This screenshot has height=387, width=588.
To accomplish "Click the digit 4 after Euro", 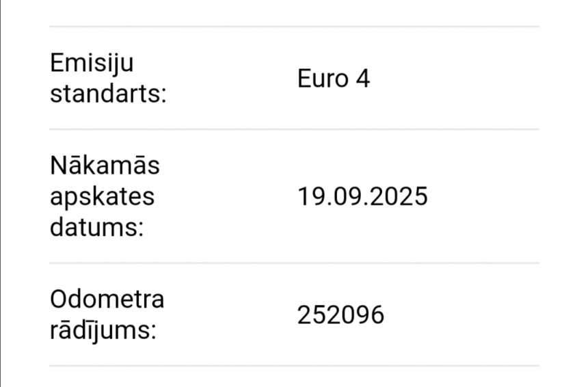I will [x=362, y=79].
